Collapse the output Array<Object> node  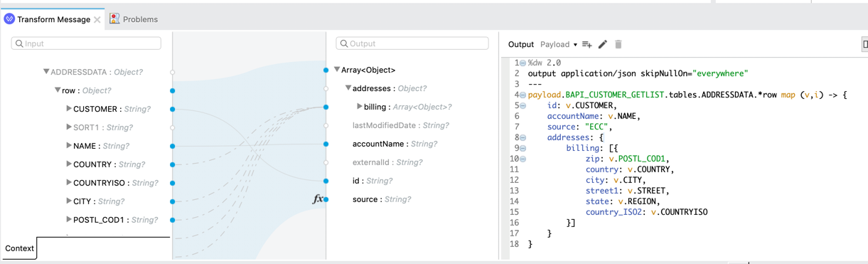337,70
